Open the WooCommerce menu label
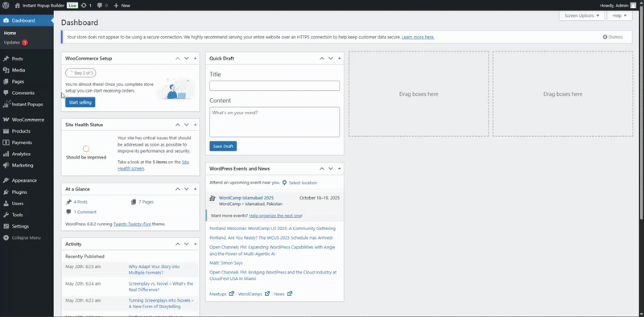644x317 pixels. [x=28, y=120]
